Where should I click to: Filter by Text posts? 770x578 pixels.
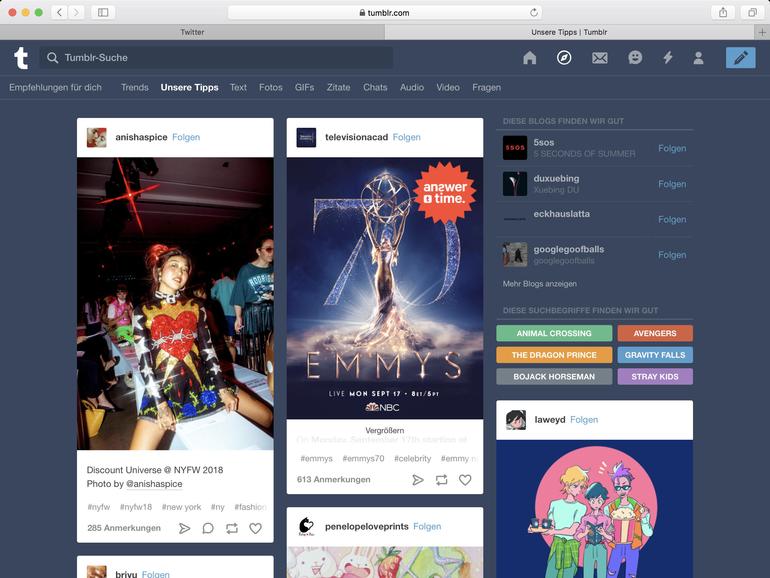[x=238, y=87]
